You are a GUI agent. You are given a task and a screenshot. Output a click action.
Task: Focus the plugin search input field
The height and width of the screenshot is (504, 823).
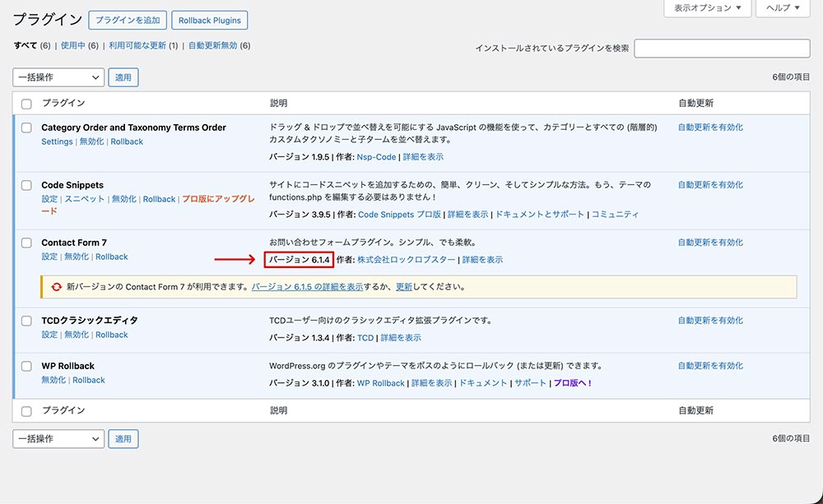point(722,49)
